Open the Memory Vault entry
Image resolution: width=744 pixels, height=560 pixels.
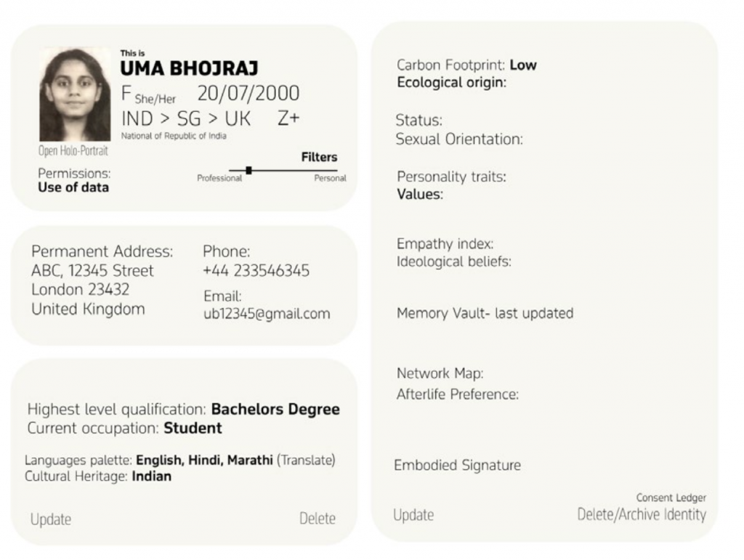point(485,313)
